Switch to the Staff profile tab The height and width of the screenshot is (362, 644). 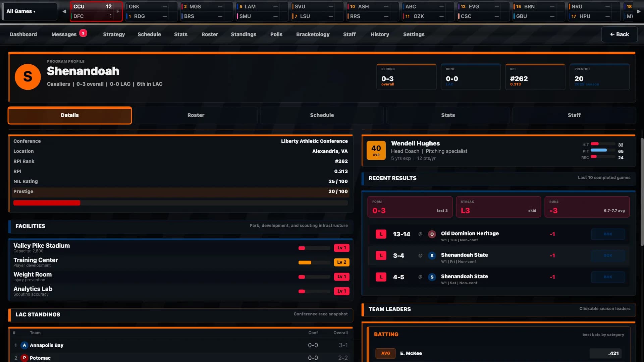574,115
